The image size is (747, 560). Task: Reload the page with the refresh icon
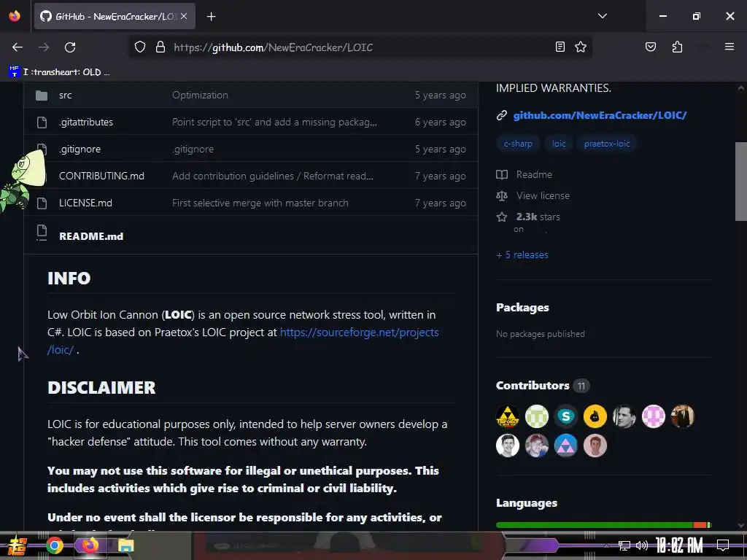point(70,47)
